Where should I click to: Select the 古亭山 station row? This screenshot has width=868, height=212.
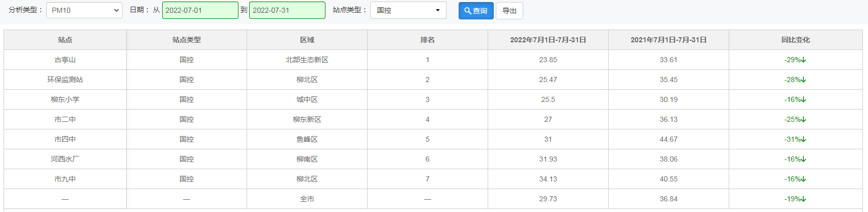(433, 60)
